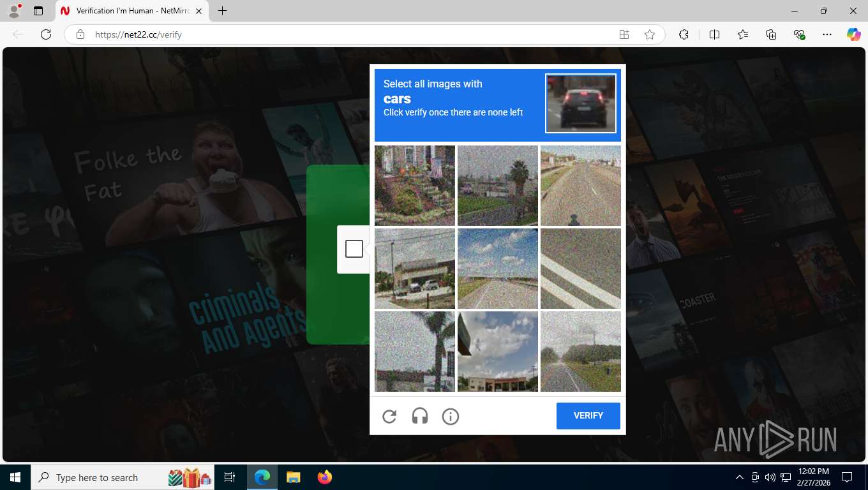Click the captcha reload challenge icon
Image resolution: width=868 pixels, height=490 pixels.
[389, 417]
